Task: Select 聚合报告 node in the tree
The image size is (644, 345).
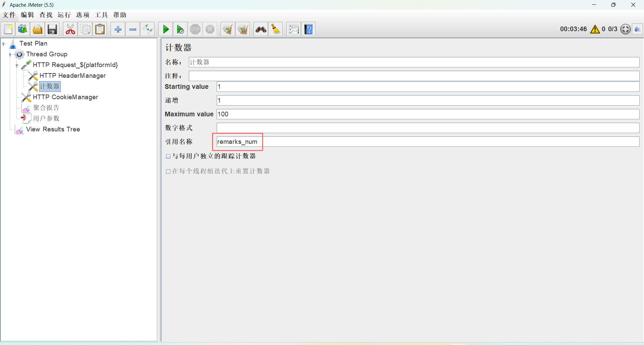Action: pos(46,108)
